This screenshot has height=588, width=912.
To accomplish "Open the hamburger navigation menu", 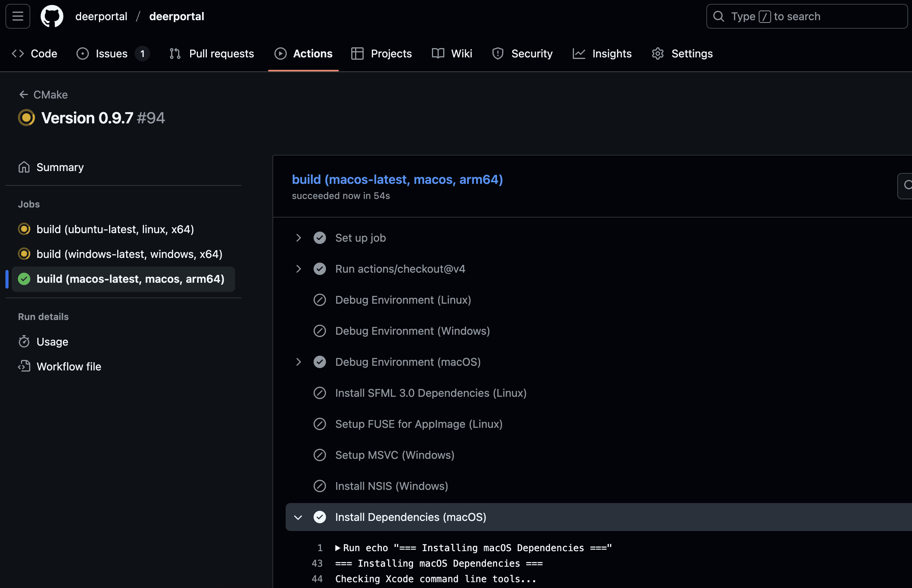I will [x=18, y=16].
